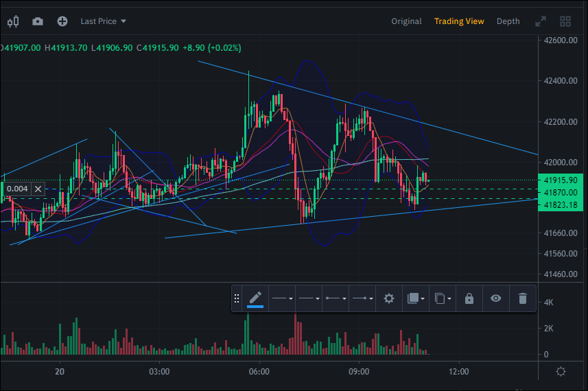Take a chart snapshot with camera icon
588x391 pixels.
tap(38, 21)
